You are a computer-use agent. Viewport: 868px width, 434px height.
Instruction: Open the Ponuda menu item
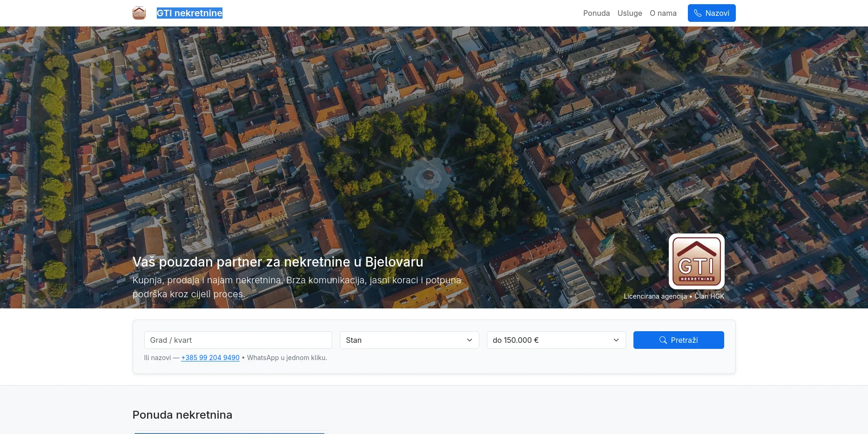596,13
